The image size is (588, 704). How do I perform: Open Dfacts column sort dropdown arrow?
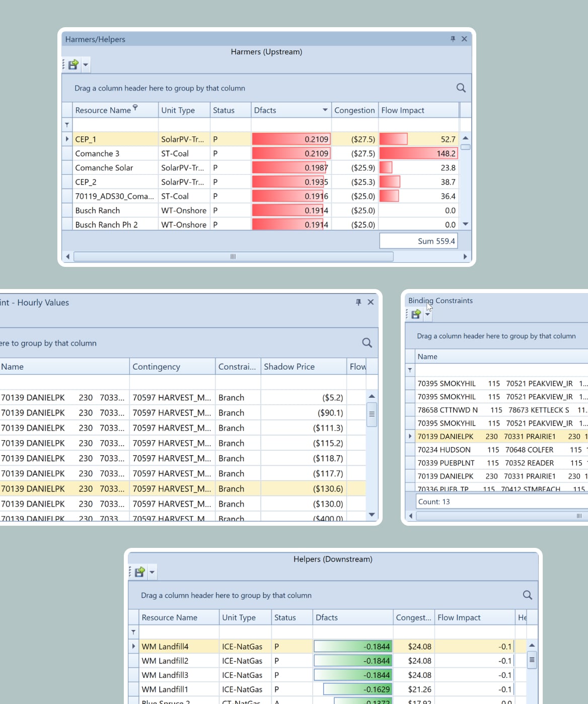tap(325, 110)
